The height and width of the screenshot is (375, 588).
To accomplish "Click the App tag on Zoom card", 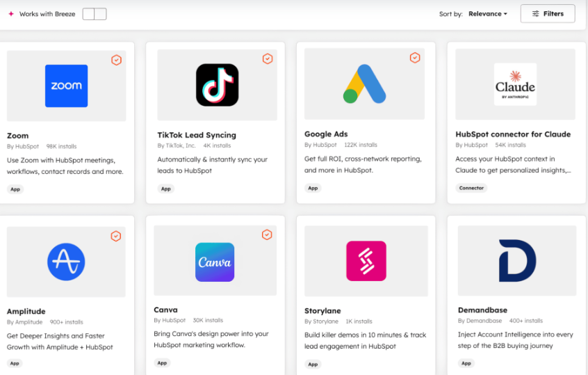I will tap(15, 189).
